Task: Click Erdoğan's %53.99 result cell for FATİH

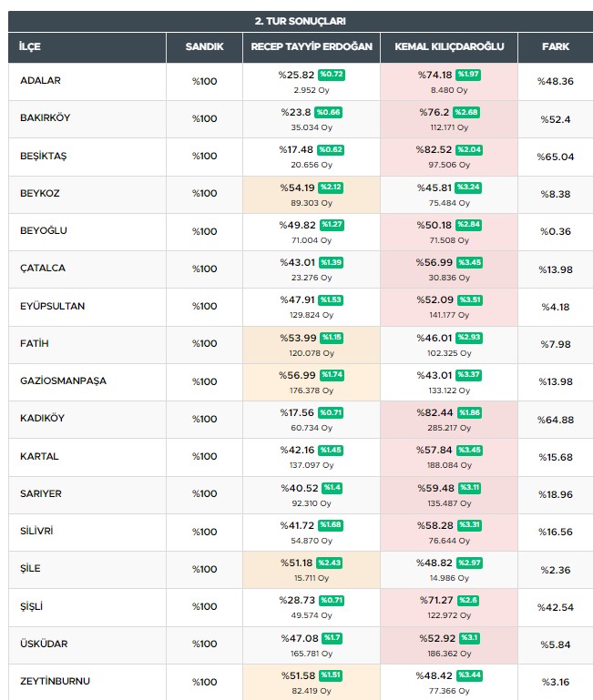Action: [297, 338]
